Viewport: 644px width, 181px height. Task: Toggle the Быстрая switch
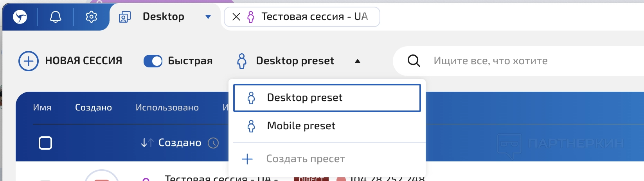153,61
